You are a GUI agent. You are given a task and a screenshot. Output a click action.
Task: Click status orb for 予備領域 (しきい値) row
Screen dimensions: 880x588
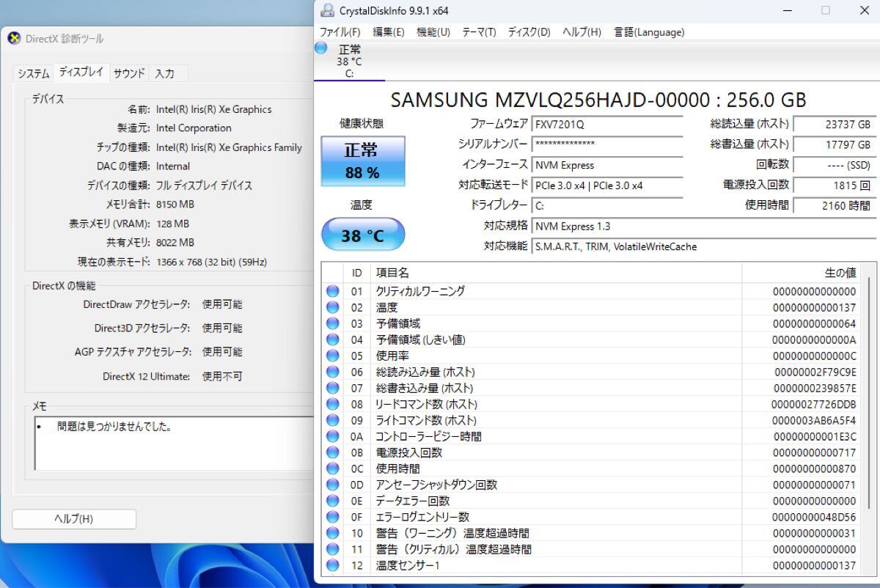coord(333,339)
